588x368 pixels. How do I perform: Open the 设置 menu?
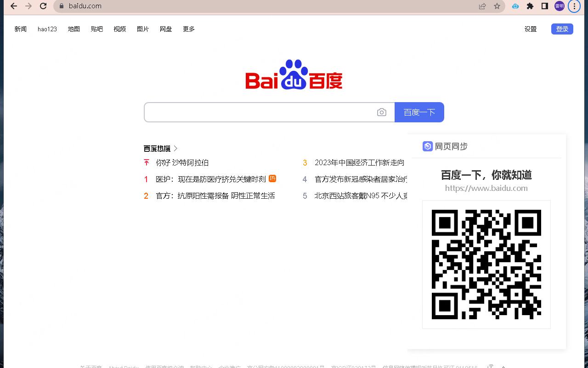[x=531, y=29]
